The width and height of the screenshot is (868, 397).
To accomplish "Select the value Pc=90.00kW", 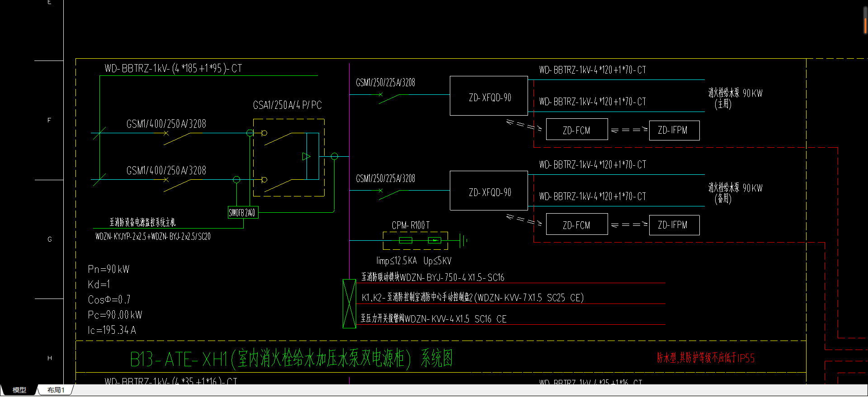I will click(115, 315).
